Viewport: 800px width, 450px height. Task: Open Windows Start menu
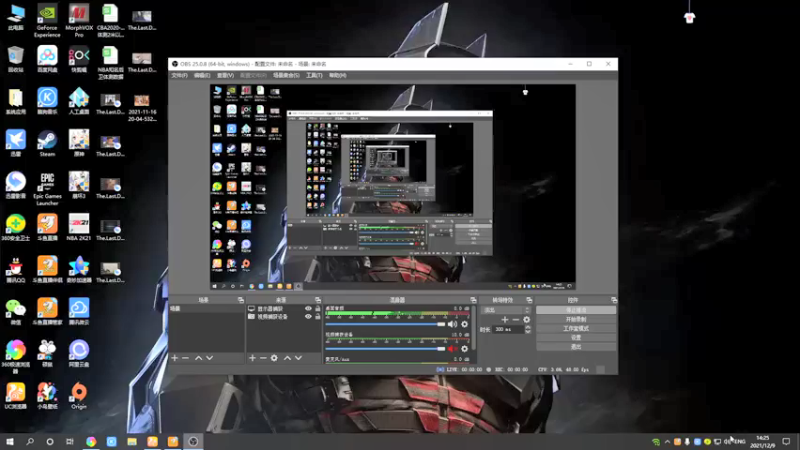tap(10, 441)
